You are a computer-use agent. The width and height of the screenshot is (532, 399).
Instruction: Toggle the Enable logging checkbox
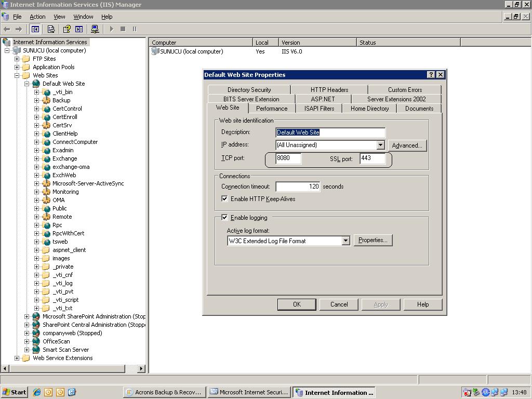coord(224,218)
